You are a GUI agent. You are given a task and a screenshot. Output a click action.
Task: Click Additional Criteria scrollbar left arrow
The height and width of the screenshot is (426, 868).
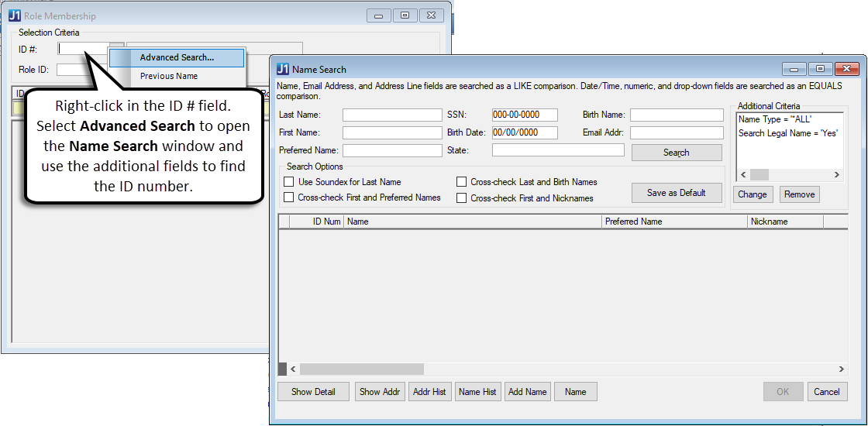(743, 175)
